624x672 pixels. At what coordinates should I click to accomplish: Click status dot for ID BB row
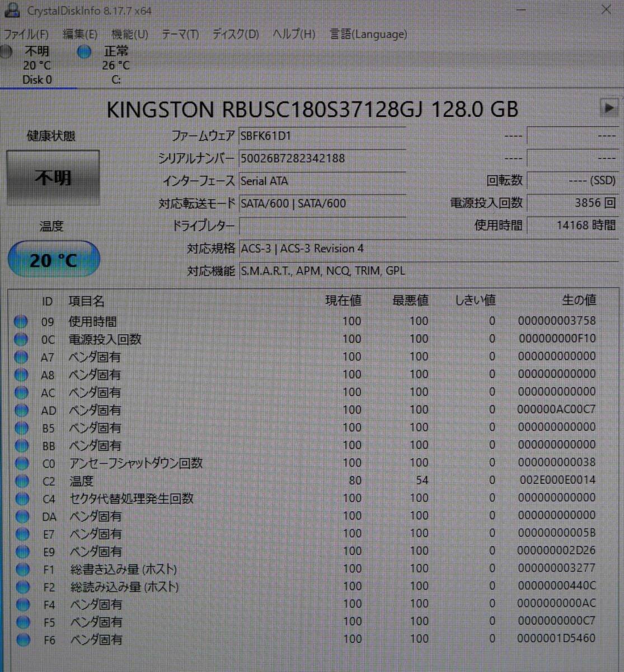[x=21, y=446]
